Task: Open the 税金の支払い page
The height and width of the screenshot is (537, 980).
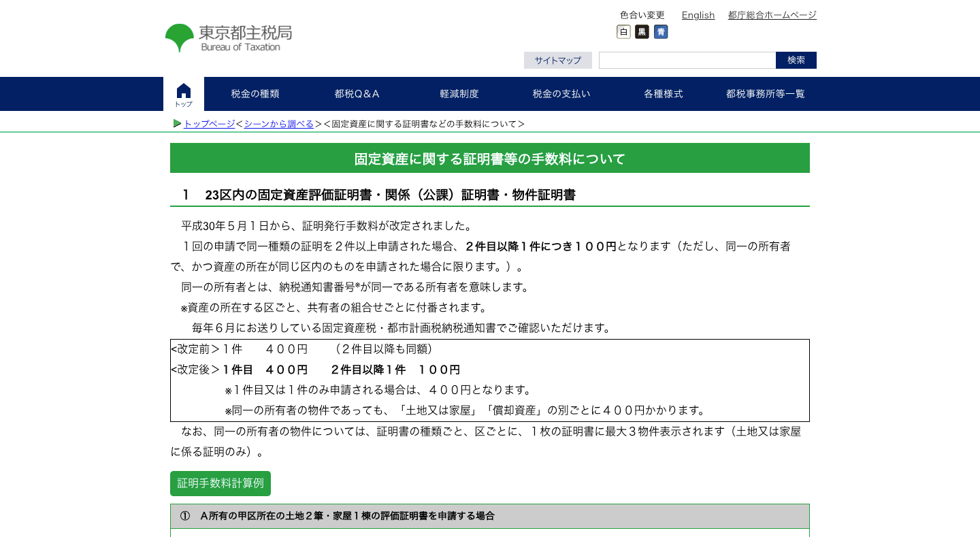Action: (x=561, y=93)
